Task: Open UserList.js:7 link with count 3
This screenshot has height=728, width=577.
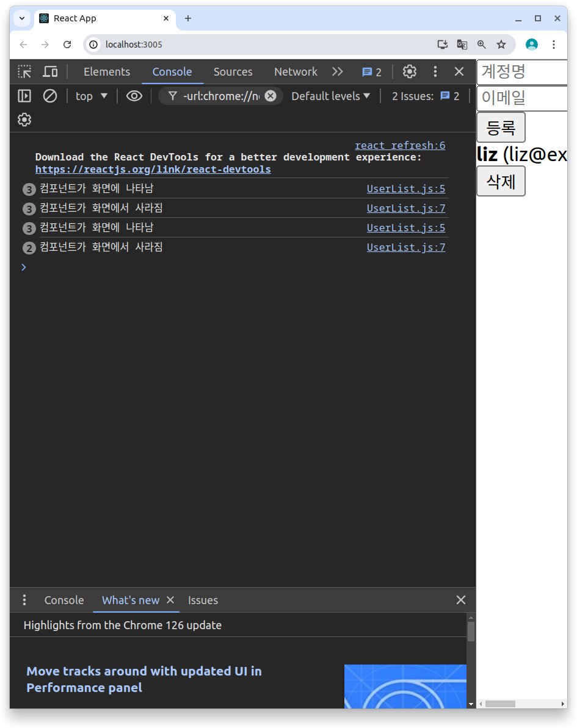Action: [x=406, y=208]
